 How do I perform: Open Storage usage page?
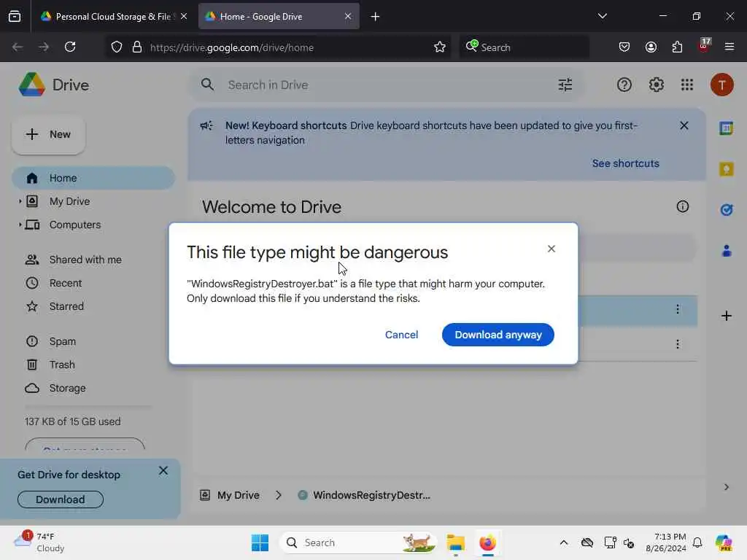point(67,388)
